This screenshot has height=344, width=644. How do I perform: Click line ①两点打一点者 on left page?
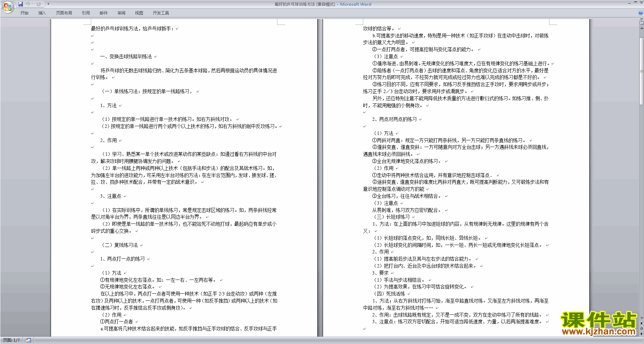click(x=117, y=322)
